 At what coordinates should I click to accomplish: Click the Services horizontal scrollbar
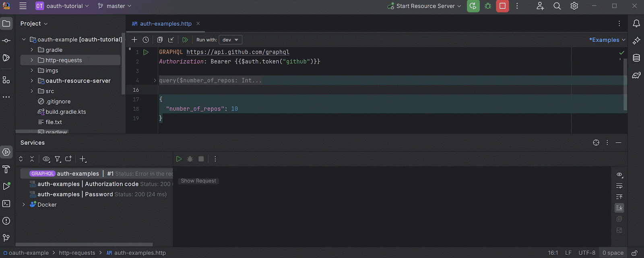(84, 244)
